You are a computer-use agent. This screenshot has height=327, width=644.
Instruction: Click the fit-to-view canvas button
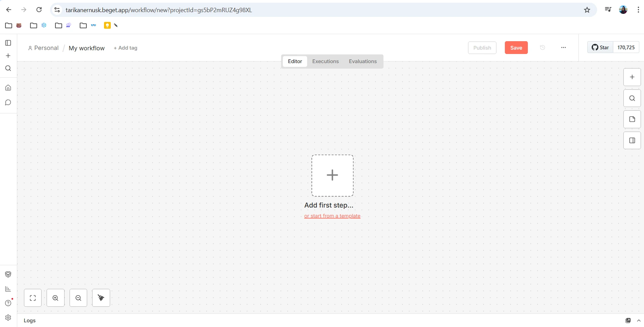point(33,298)
